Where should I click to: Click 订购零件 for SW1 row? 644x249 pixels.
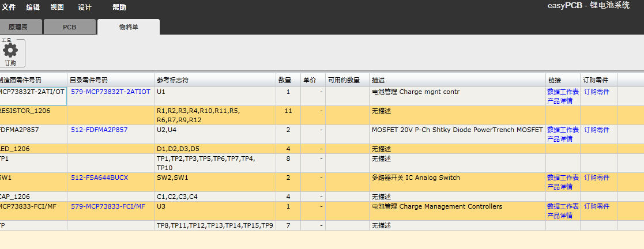[597, 178]
